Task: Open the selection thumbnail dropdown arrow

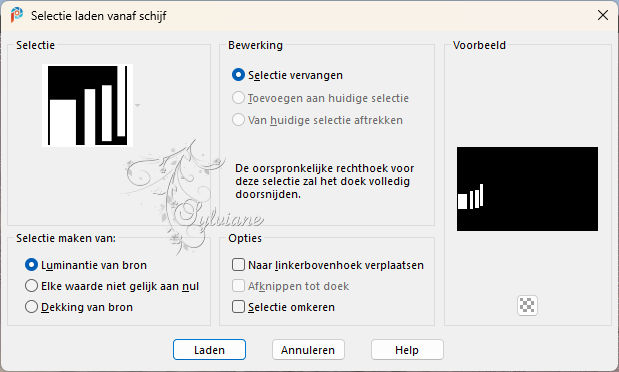Action: pos(138,105)
